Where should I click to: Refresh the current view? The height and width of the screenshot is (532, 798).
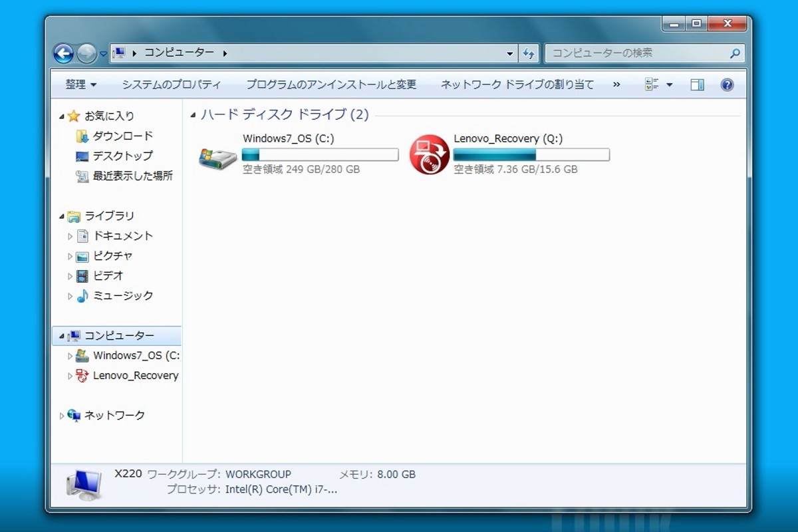[x=529, y=53]
